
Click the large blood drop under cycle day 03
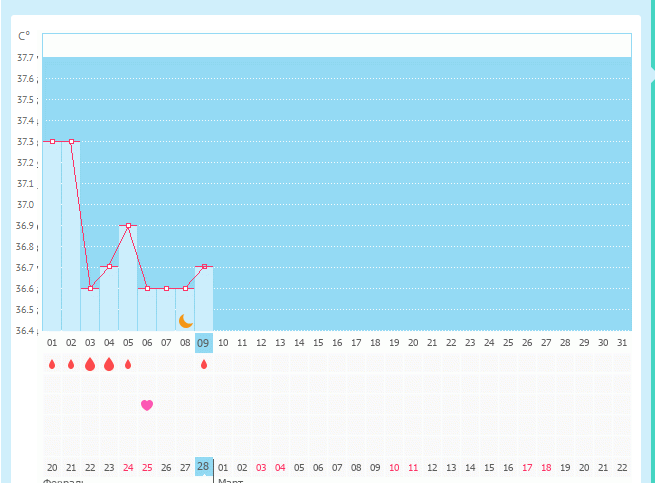[90, 365]
